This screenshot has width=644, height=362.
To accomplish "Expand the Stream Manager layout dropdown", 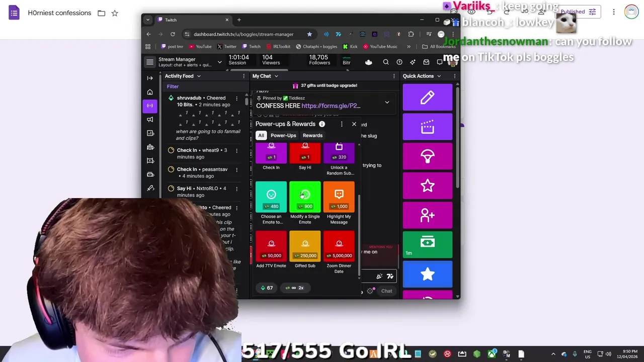I will pos(219,62).
